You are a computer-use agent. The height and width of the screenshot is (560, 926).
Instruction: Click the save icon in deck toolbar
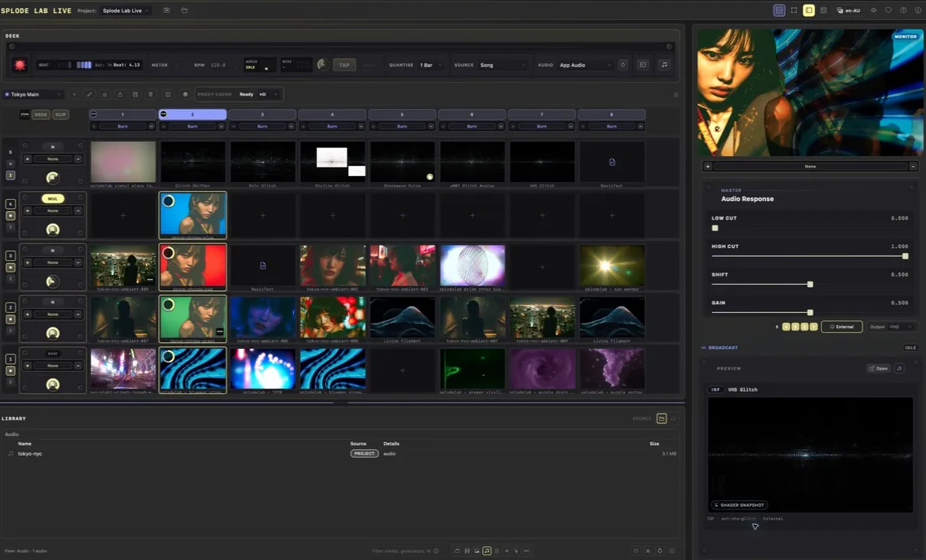135,94
